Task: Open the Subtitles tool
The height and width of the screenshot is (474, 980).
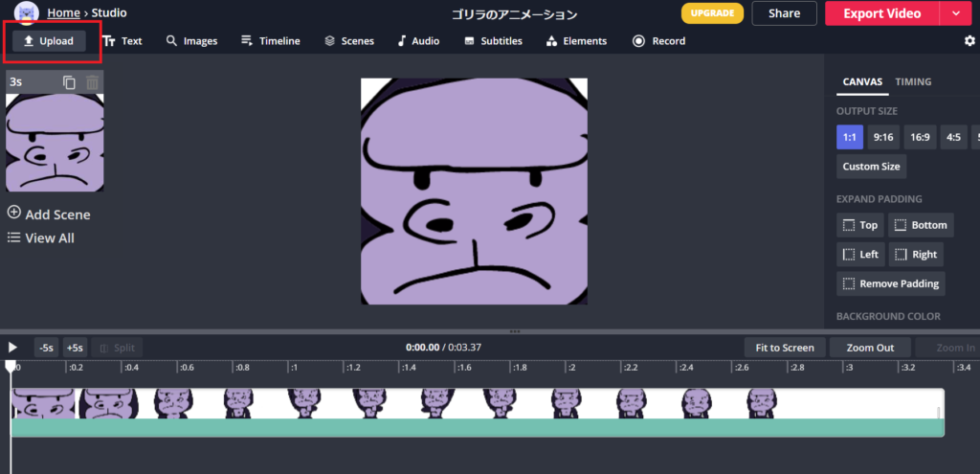Action: (493, 41)
